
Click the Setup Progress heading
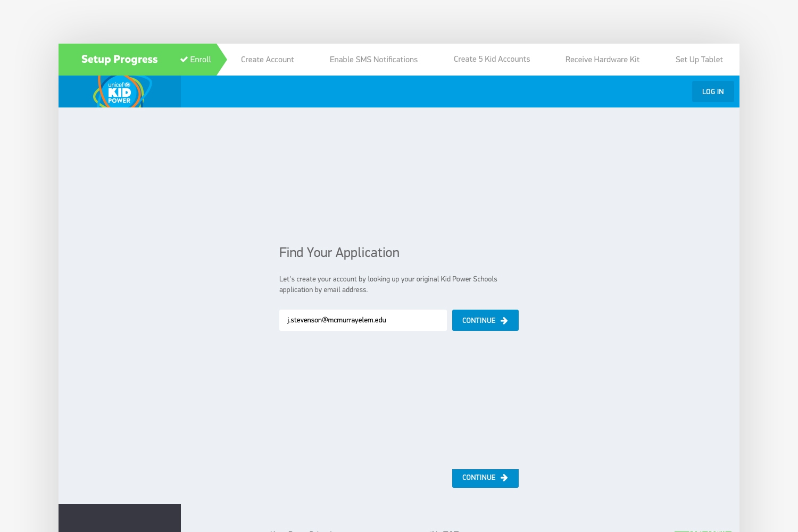click(x=119, y=59)
